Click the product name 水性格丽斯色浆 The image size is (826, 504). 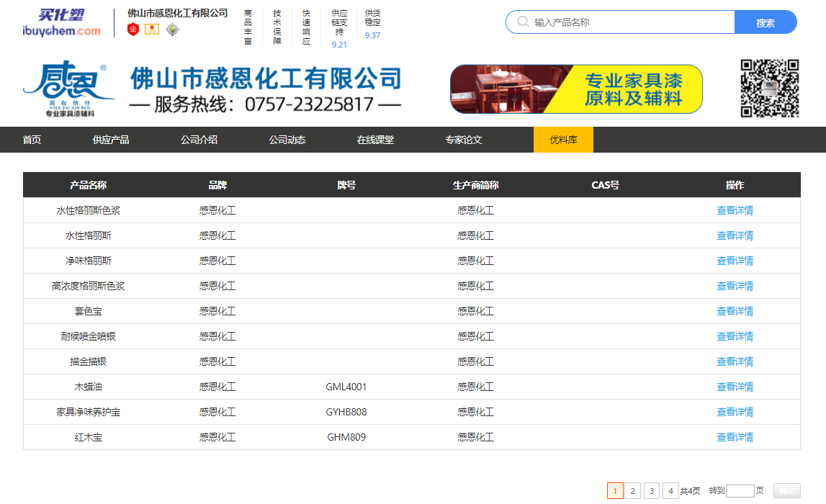(x=88, y=210)
